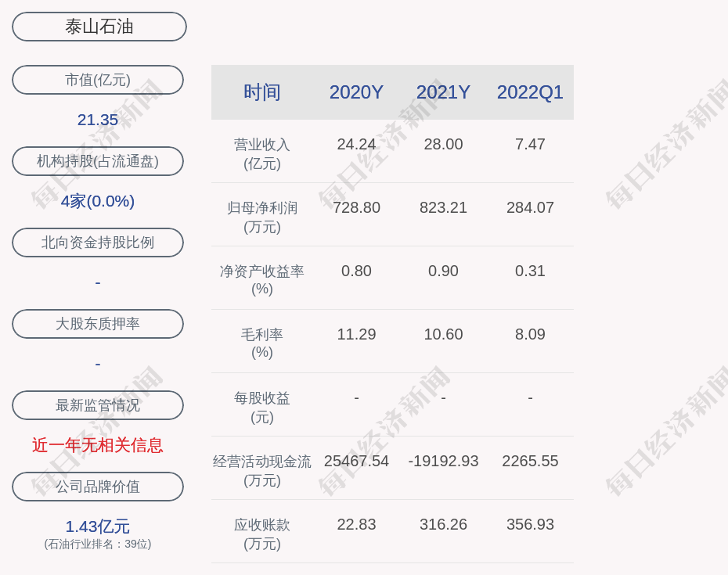Click the ROE value 0.80
This screenshot has height=575, width=728.
[x=357, y=271]
